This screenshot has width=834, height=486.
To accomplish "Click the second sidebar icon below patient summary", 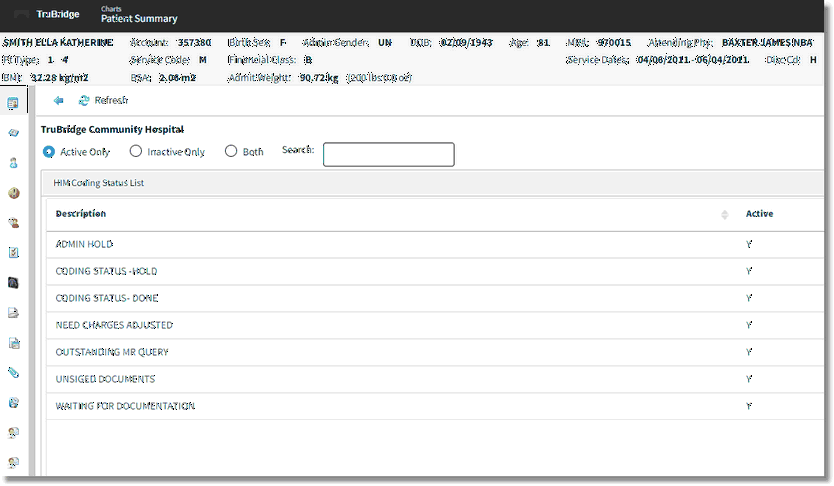I will [13, 133].
